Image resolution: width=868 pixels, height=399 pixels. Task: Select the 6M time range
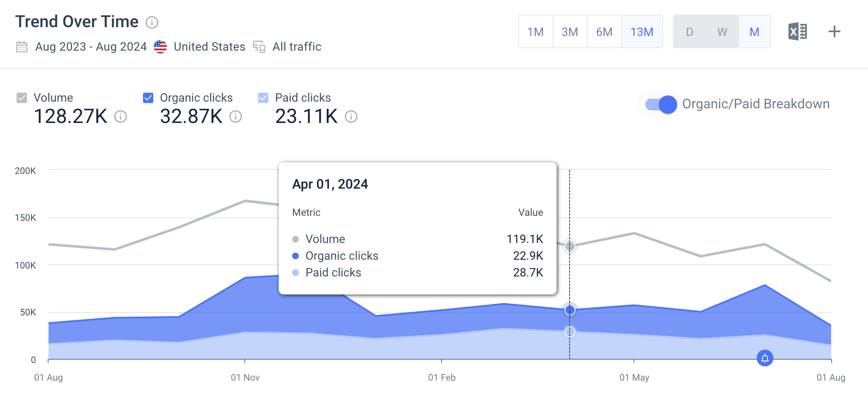click(604, 32)
